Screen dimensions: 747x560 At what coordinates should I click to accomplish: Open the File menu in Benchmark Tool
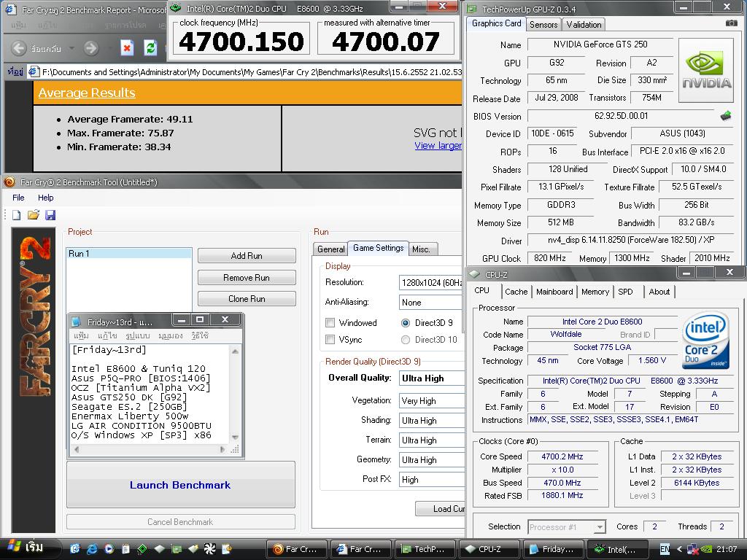(18, 198)
